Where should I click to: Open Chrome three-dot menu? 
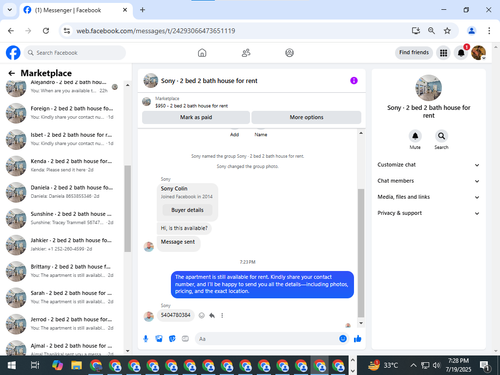(489, 31)
